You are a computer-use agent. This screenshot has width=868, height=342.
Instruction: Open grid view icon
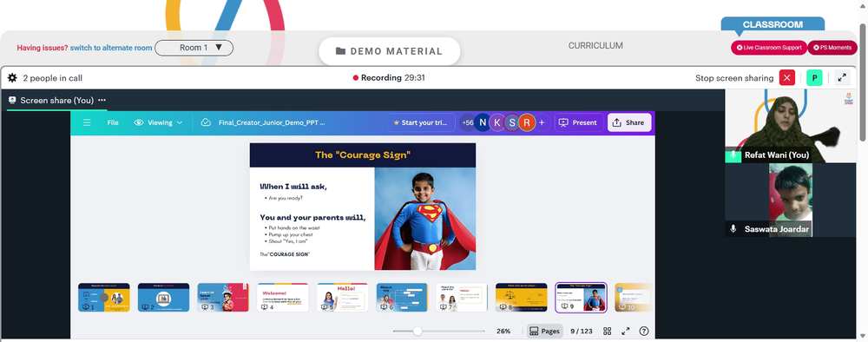point(608,331)
